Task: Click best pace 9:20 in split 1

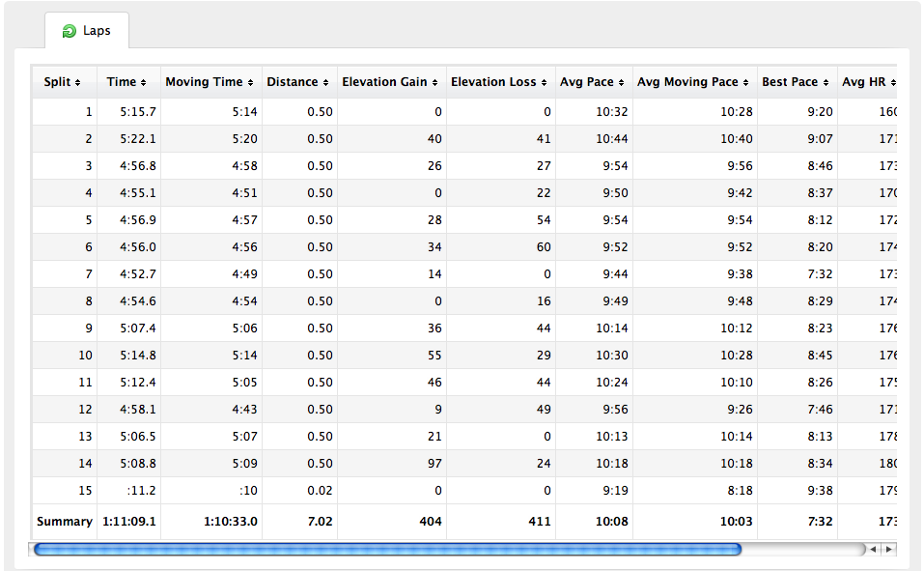Action: (820, 111)
